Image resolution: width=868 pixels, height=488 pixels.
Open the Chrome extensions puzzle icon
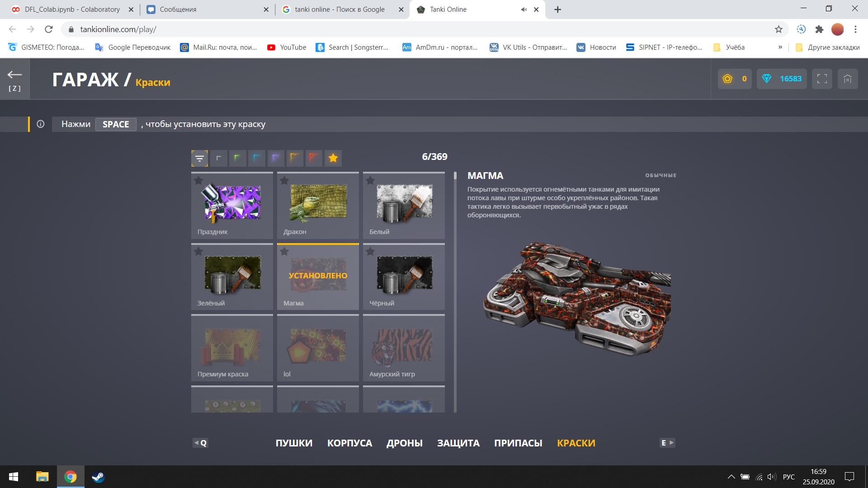tap(819, 29)
